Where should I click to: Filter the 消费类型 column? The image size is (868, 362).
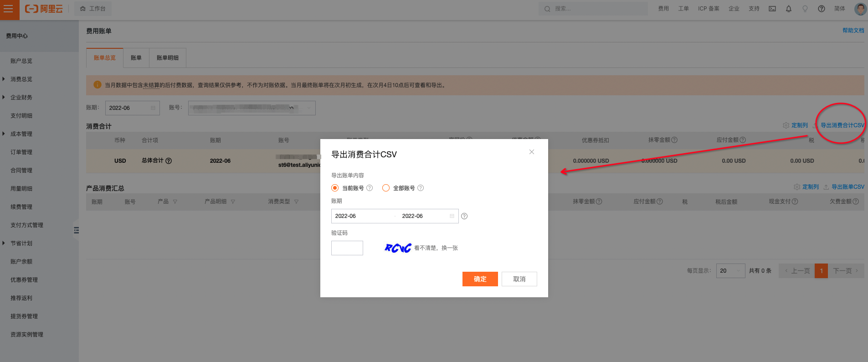[x=296, y=202]
